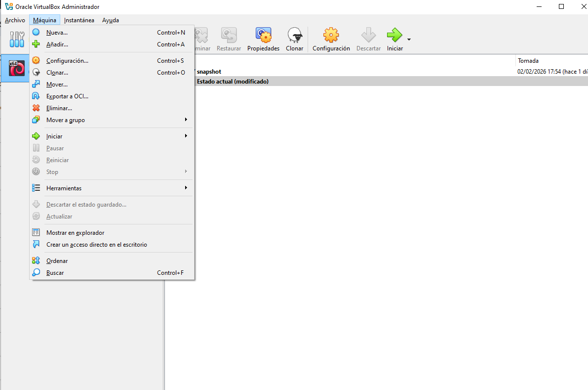The width and height of the screenshot is (588, 390).
Task: Click the green Iniciar toolbar arrow
Action: point(394,35)
